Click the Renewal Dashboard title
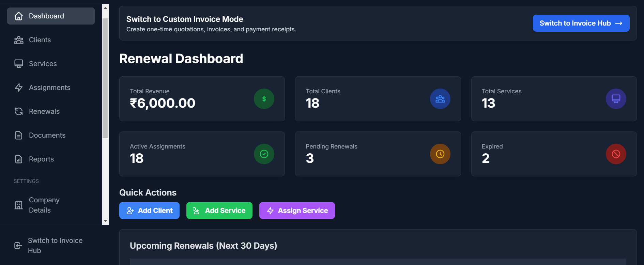This screenshot has height=265, width=644. point(181,59)
